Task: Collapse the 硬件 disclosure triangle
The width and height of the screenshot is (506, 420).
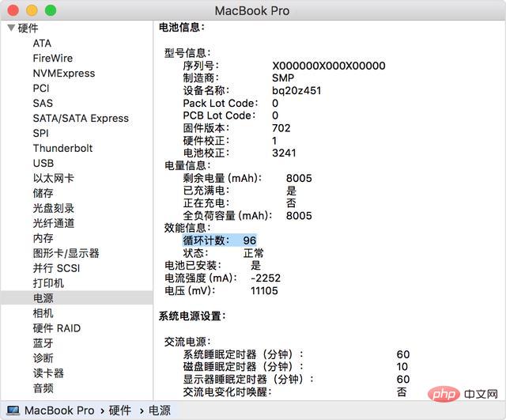Action: tap(11, 28)
